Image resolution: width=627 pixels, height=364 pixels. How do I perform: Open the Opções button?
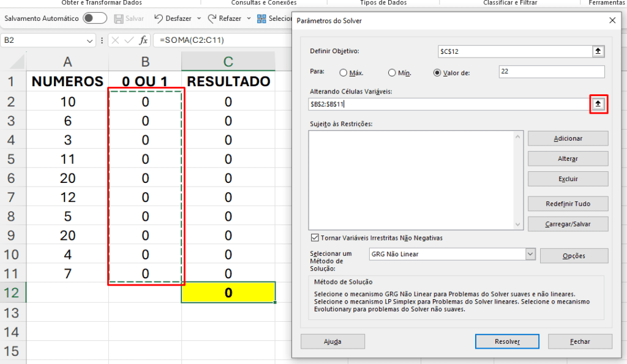pyautogui.click(x=574, y=256)
